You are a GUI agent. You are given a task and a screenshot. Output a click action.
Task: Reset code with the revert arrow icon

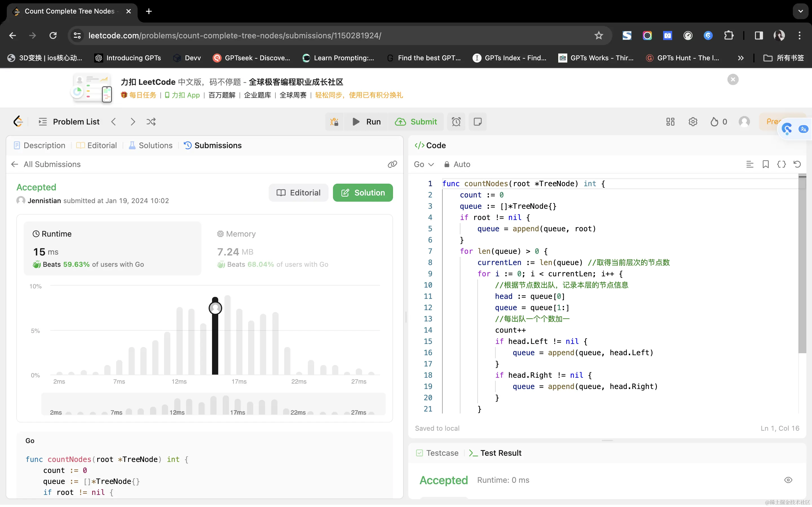click(x=797, y=164)
